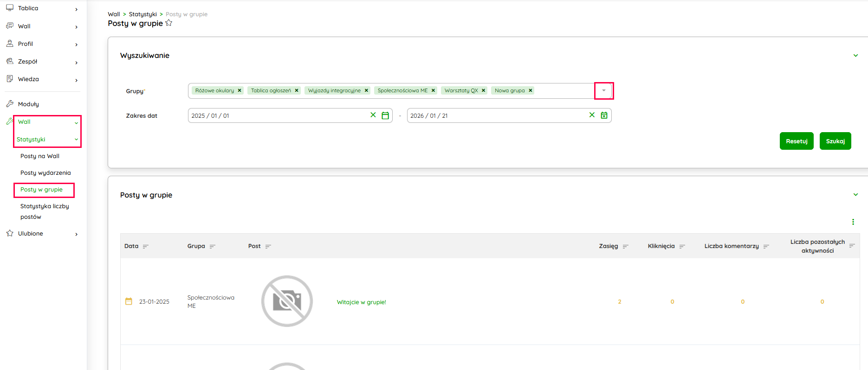
Task: Click the Resetuj button
Action: coord(796,141)
